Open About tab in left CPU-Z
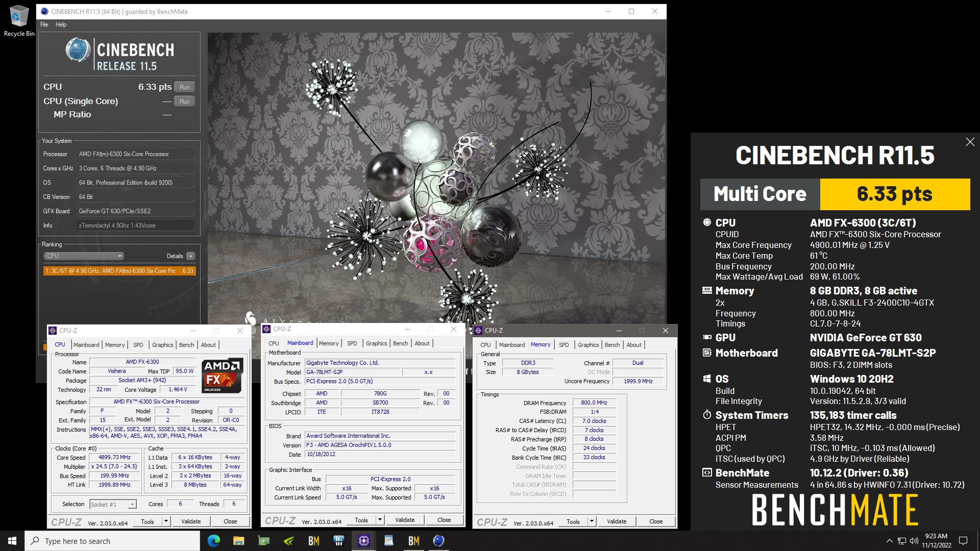980x551 pixels. tap(208, 345)
